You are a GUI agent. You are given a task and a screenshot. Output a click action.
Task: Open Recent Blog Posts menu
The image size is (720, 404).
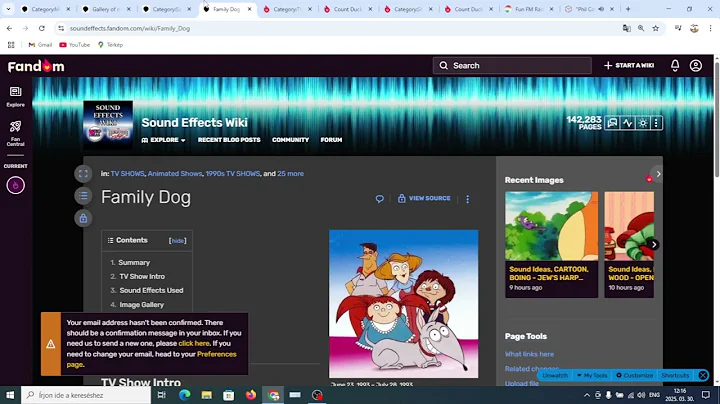point(229,140)
